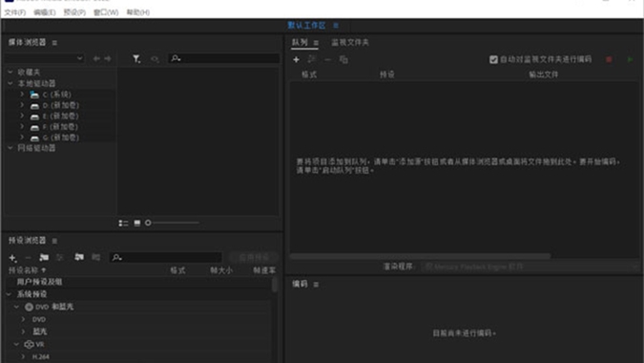
Task: Go forward in Media Browser history
Action: point(108,59)
